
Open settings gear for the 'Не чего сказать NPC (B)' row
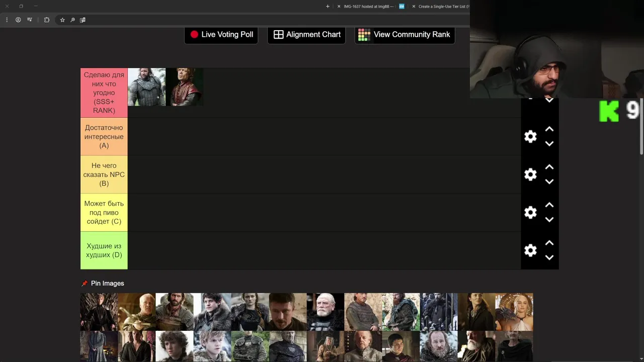[530, 174]
